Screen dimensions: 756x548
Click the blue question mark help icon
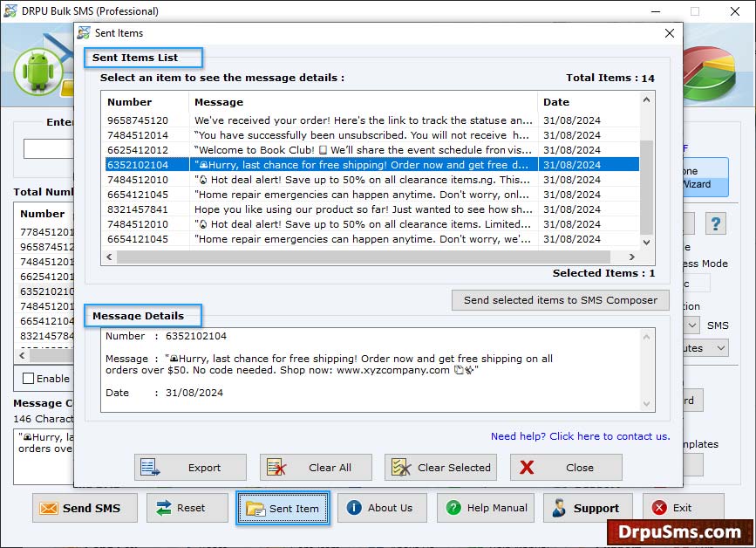point(716,224)
